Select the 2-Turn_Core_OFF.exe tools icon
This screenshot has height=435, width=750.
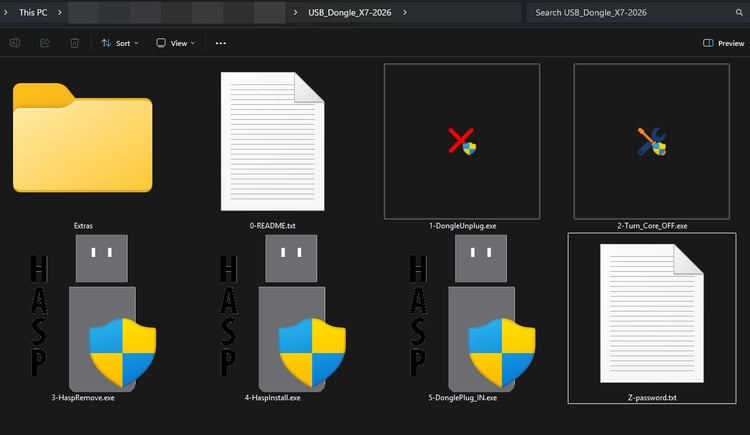[x=651, y=141]
